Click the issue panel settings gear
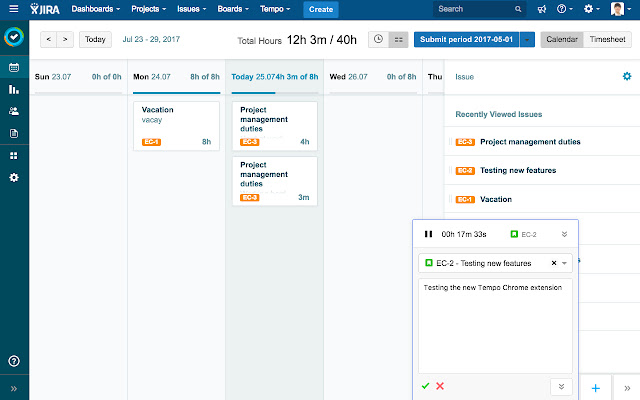Screen dimensions: 640x400 point(627,76)
